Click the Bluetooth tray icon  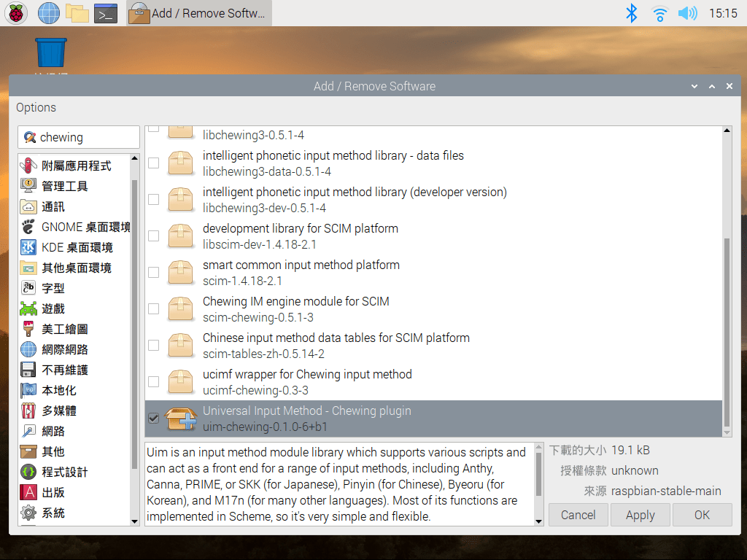(x=632, y=13)
